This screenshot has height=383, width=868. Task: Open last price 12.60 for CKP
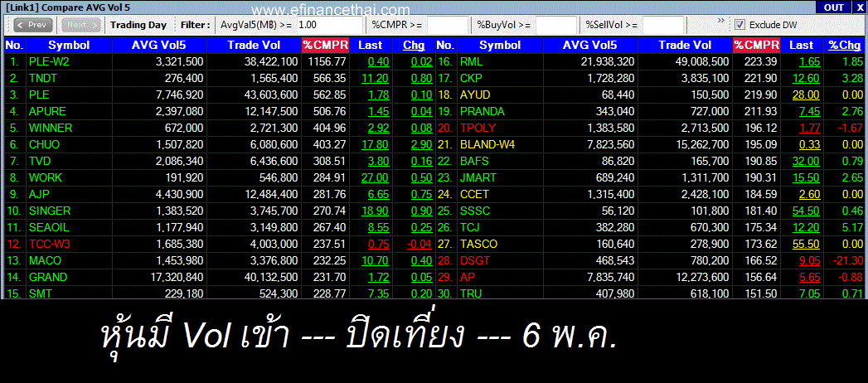pyautogui.click(x=806, y=79)
